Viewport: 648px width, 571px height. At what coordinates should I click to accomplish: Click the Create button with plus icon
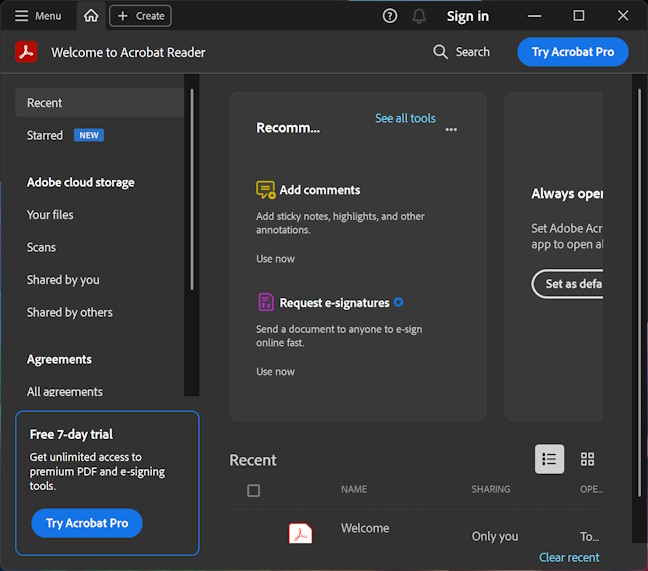pos(141,16)
